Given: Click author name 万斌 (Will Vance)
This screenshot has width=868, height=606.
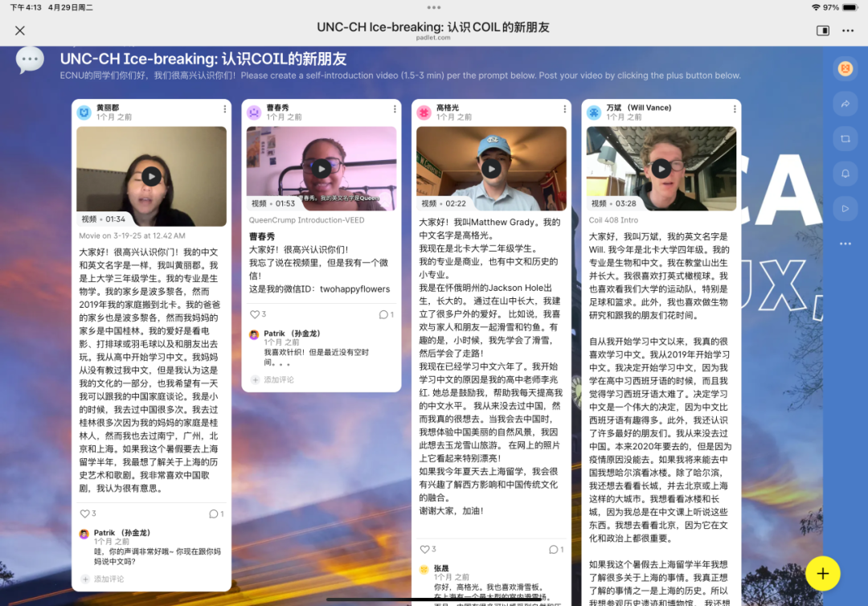Looking at the screenshot, I should click(638, 108).
